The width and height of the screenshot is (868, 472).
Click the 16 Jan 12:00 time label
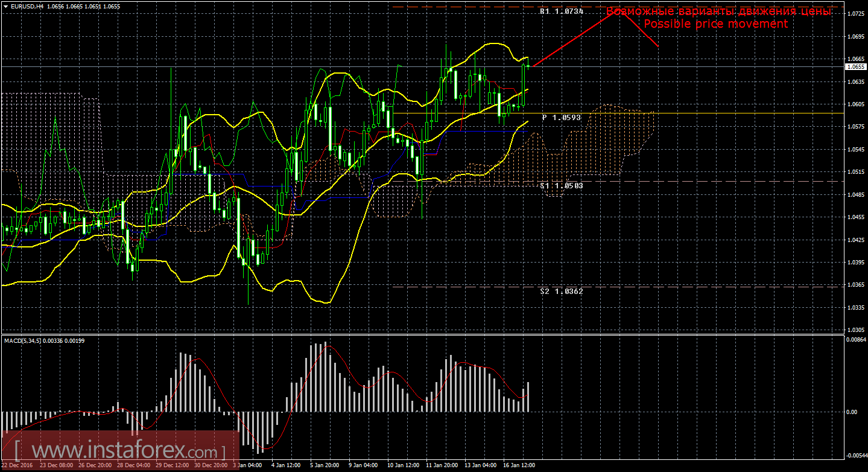click(519, 465)
